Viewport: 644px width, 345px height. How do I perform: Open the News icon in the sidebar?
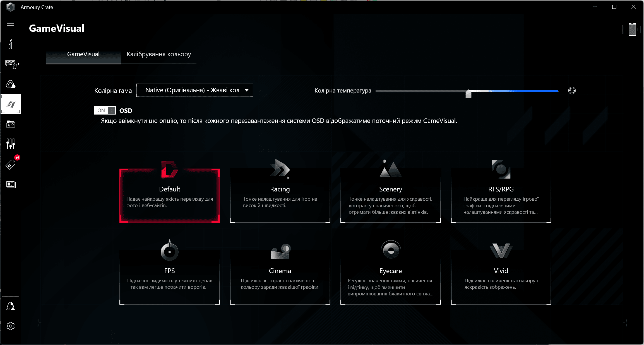pyautogui.click(x=11, y=184)
